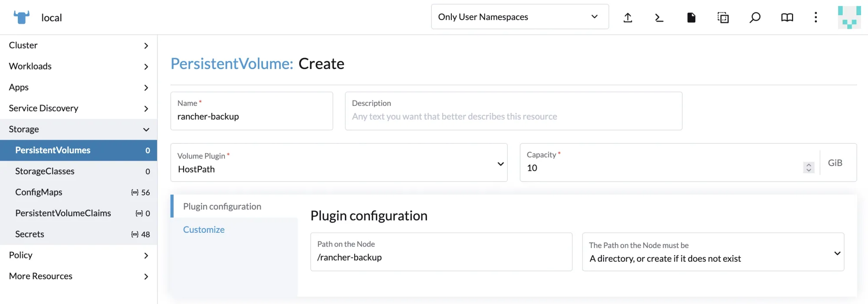The width and height of the screenshot is (868, 304).
Task: Open the documentation book icon
Action: click(x=787, y=17)
